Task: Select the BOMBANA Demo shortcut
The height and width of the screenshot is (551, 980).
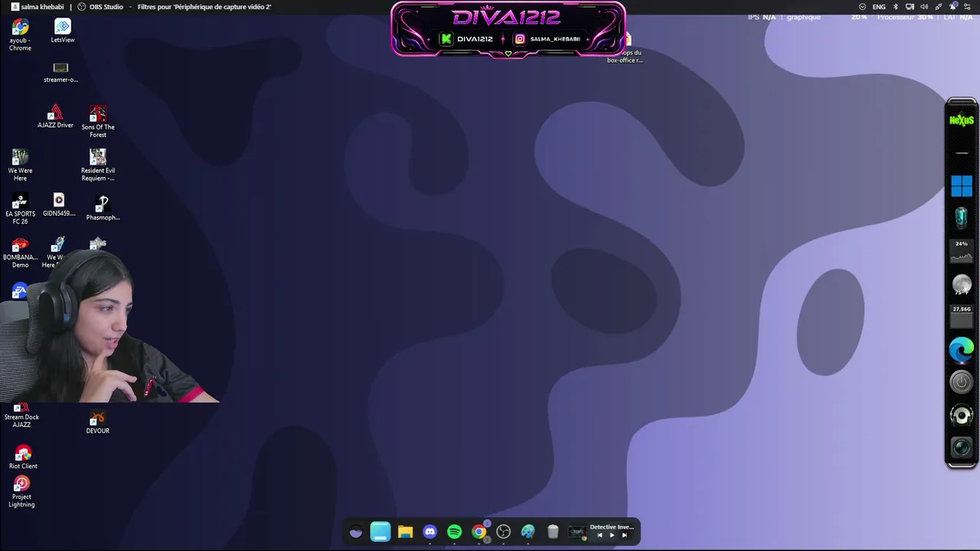Action: [20, 253]
